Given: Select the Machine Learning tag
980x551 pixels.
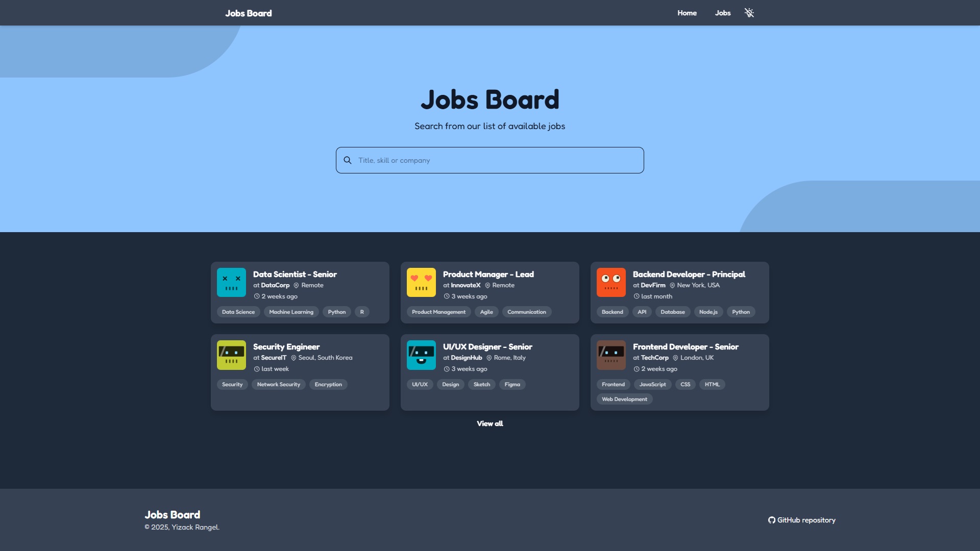Looking at the screenshot, I should (x=291, y=312).
